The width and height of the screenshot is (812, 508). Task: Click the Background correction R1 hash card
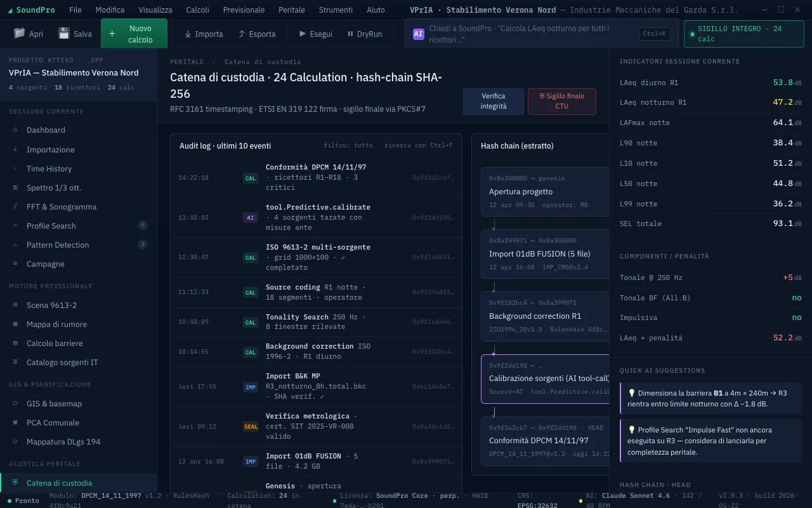(x=545, y=317)
